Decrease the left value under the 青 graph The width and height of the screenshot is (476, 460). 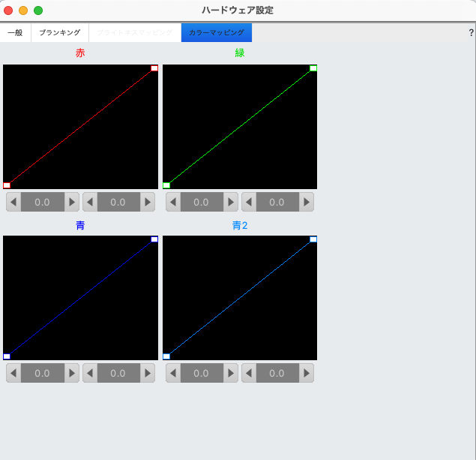coord(13,373)
